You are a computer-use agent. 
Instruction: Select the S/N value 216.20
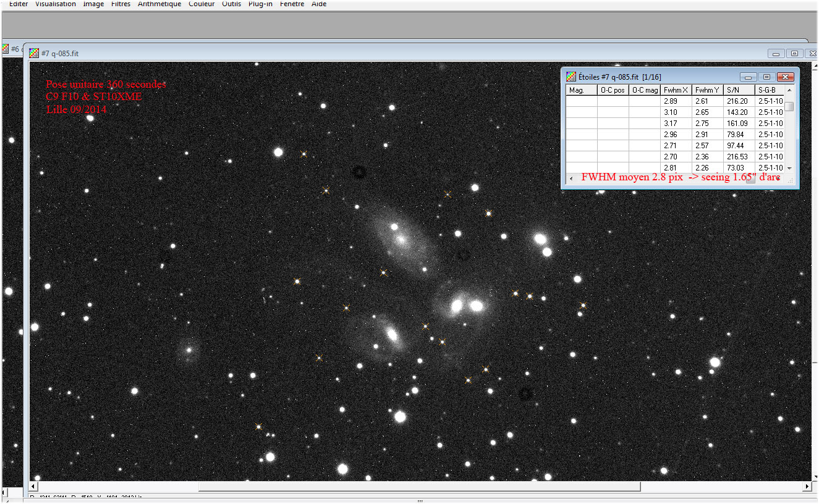click(x=739, y=101)
